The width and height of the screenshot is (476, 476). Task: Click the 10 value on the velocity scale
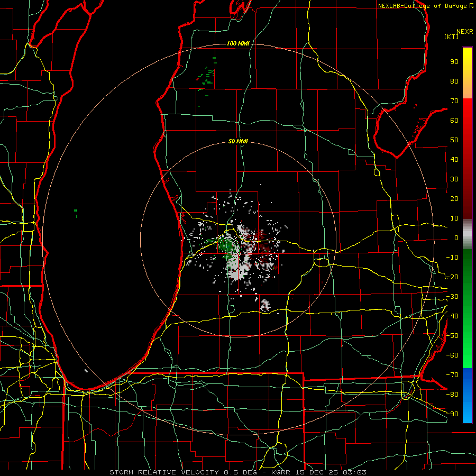454,218
